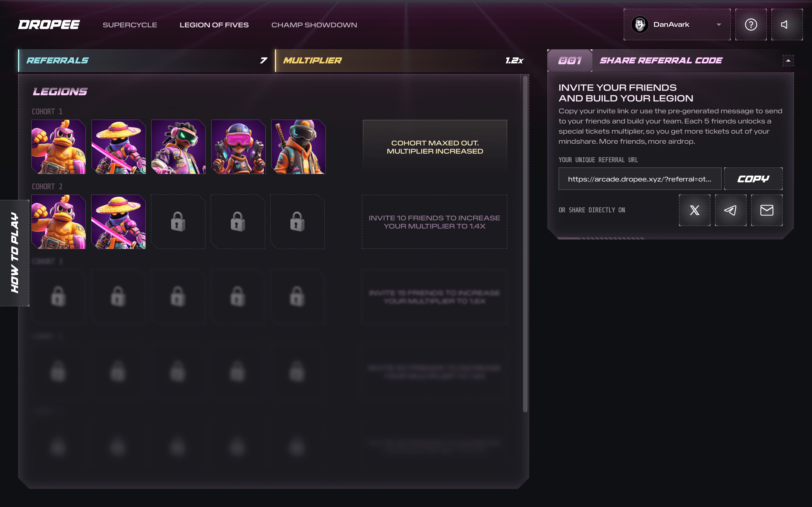Screen dimensions: 812x507
Task: Share referral via Telegram icon
Action: pos(731,210)
